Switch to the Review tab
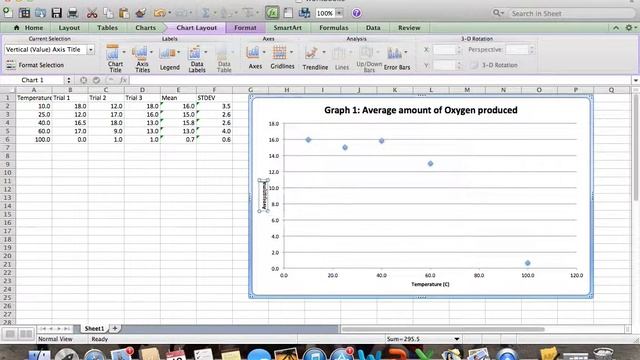The height and width of the screenshot is (360, 640). coord(409,28)
